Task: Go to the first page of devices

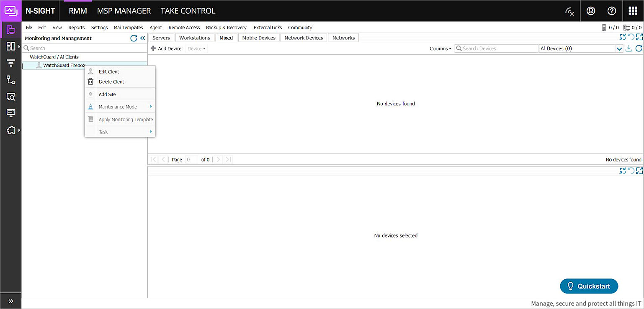Action: click(x=153, y=159)
